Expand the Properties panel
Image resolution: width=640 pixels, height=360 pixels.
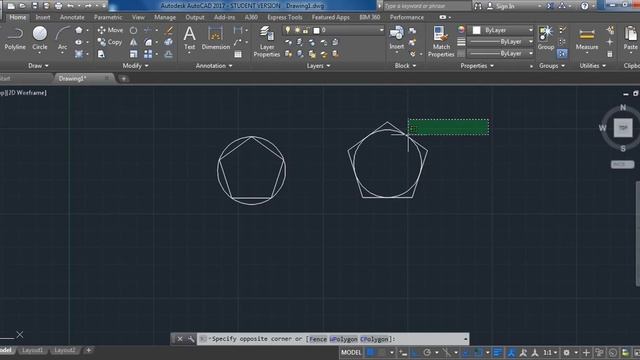477,65
